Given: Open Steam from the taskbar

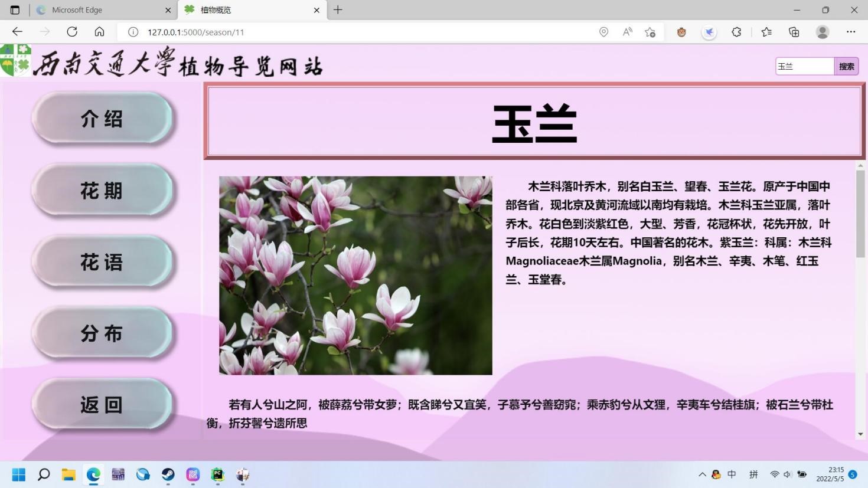Looking at the screenshot, I should (x=168, y=474).
